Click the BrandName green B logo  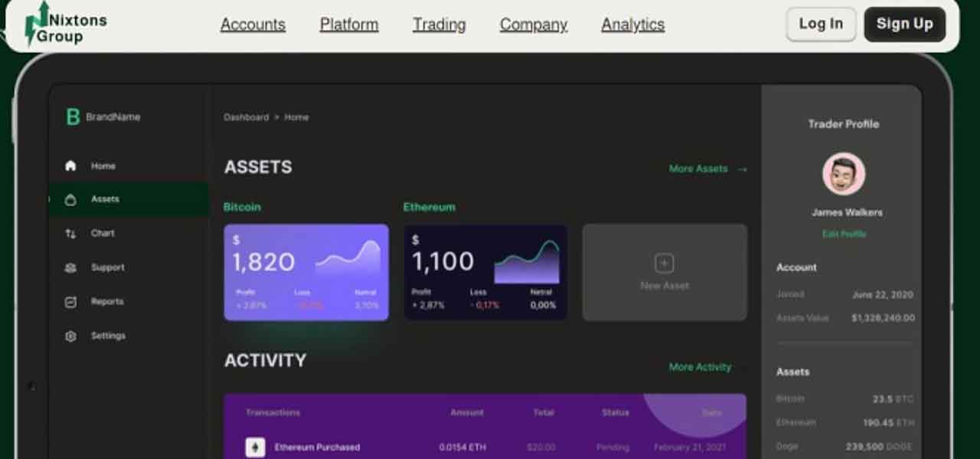(73, 117)
